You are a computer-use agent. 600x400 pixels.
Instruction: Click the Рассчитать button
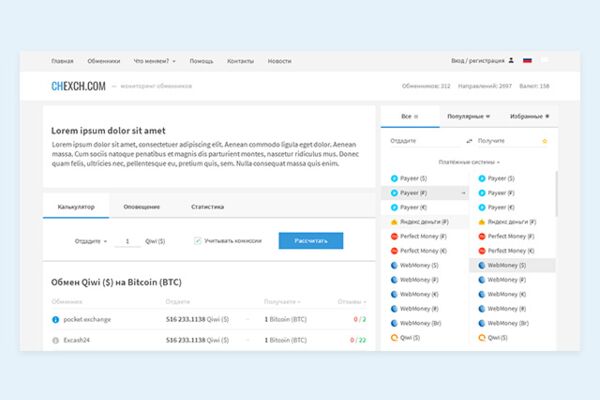click(x=311, y=241)
